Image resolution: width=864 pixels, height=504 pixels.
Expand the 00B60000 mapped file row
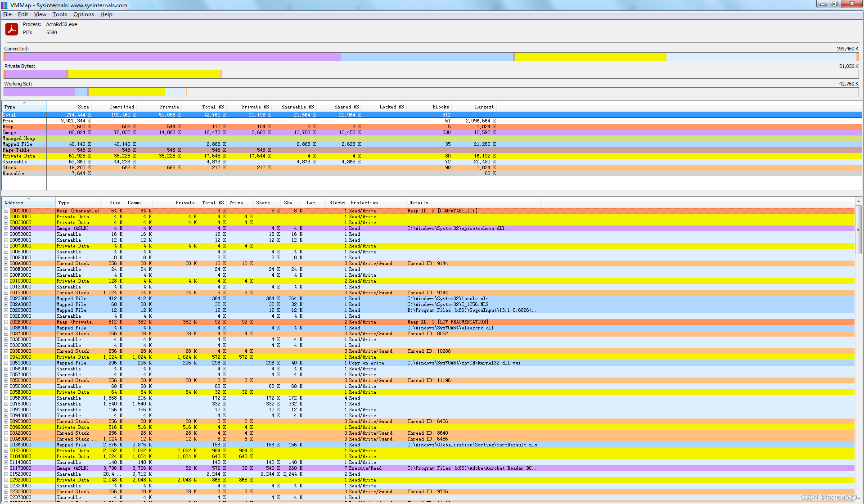(x=6, y=445)
